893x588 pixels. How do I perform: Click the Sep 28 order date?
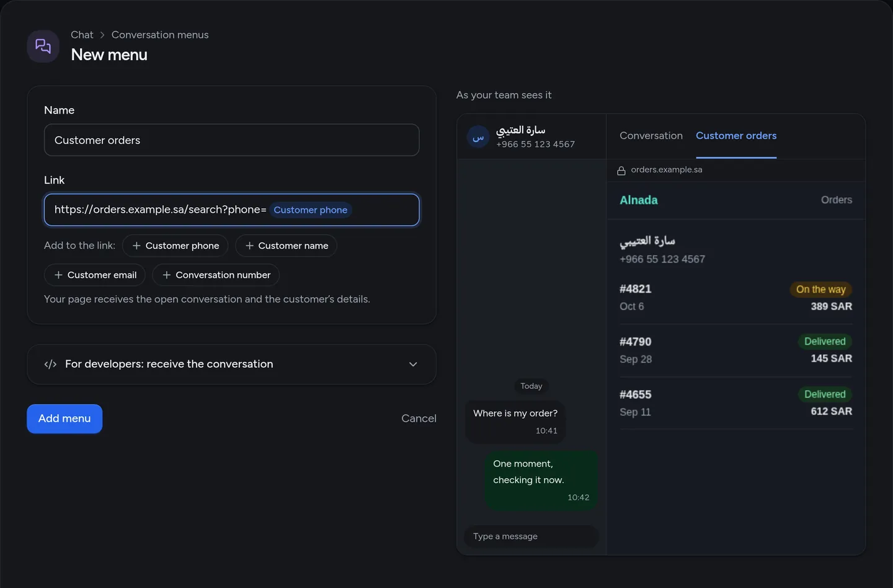coord(636,359)
